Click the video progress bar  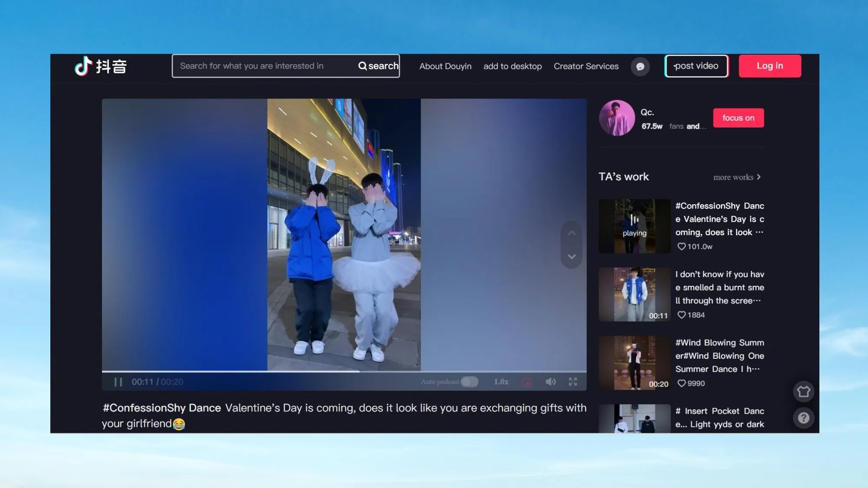tap(344, 371)
